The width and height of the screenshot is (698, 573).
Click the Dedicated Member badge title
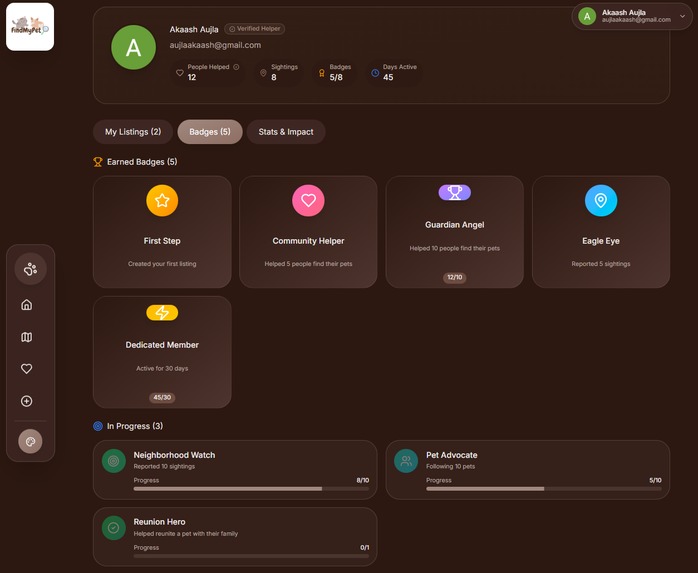[x=162, y=345]
